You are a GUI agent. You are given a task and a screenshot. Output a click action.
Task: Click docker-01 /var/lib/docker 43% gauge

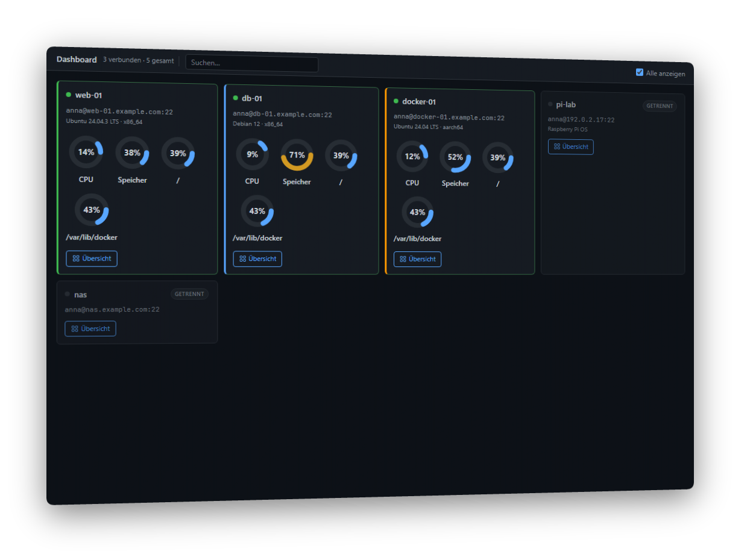(x=418, y=212)
